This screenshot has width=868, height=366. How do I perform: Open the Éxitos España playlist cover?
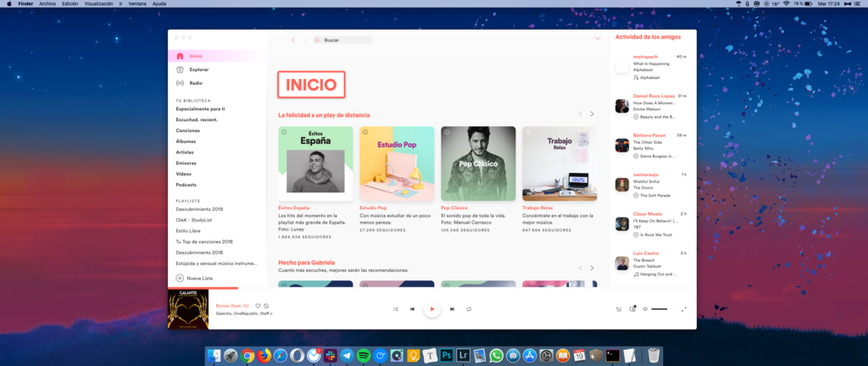click(315, 164)
